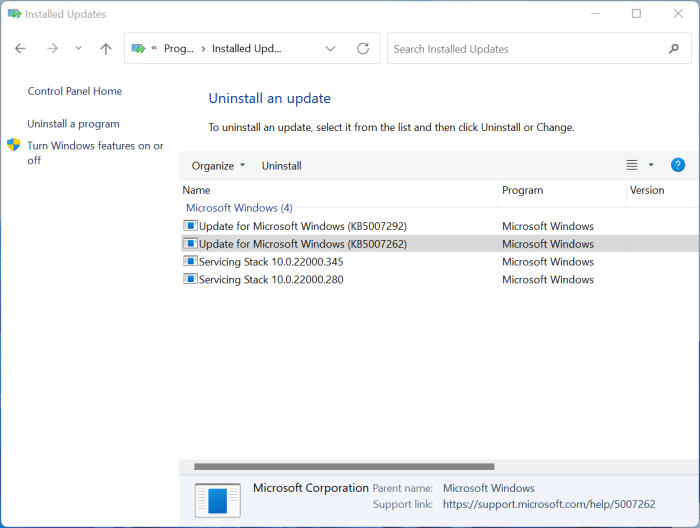Select Servicing Stack 10.0.22000.280
The width and height of the screenshot is (700, 528).
pyautogui.click(x=271, y=280)
